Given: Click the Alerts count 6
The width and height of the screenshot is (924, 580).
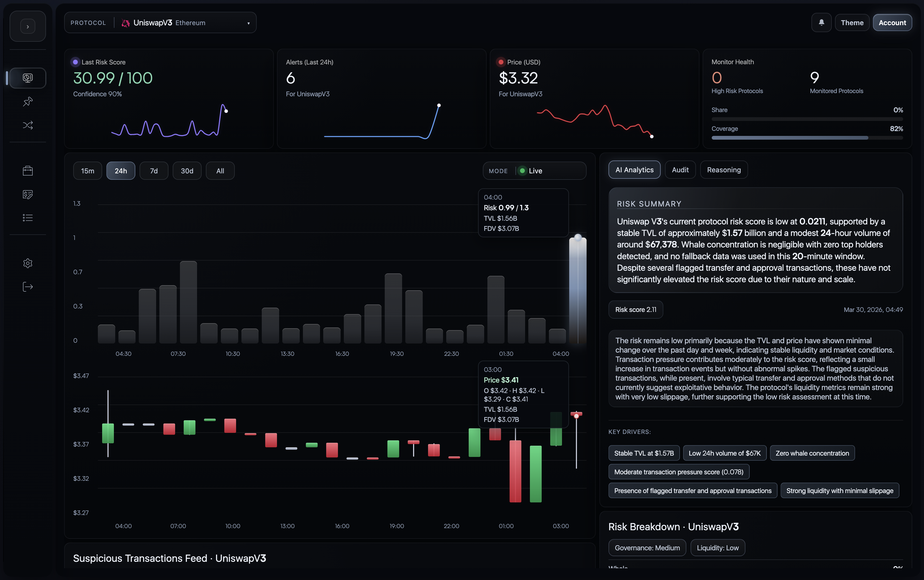Looking at the screenshot, I should 291,78.
